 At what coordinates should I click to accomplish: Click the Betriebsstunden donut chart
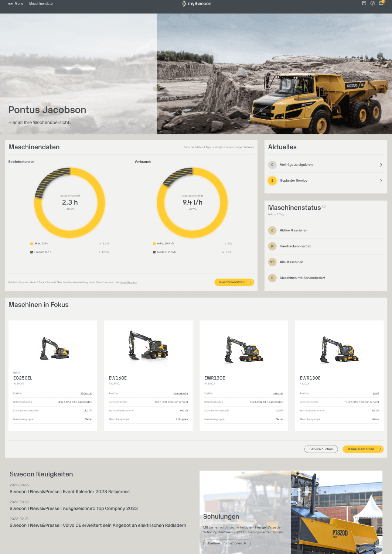pos(70,202)
